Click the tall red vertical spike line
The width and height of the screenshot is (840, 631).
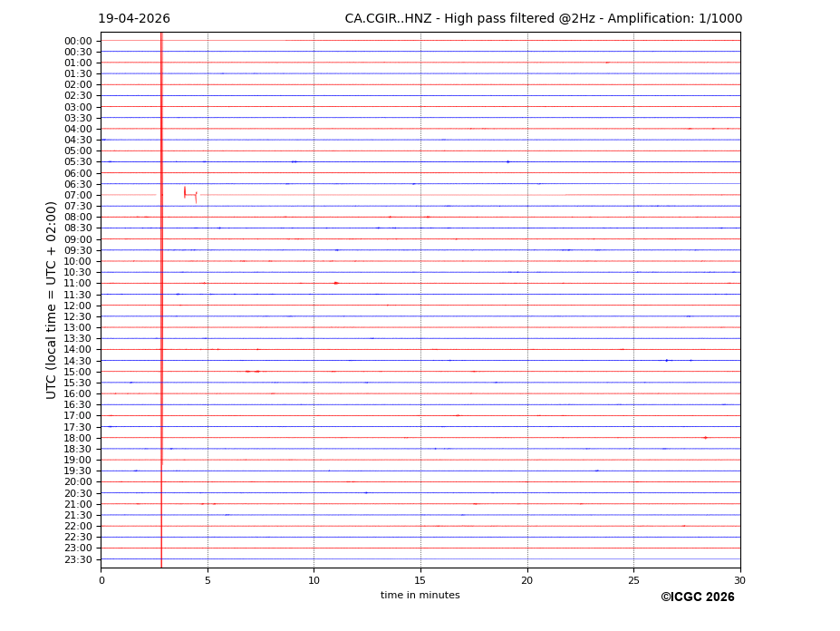161,299
